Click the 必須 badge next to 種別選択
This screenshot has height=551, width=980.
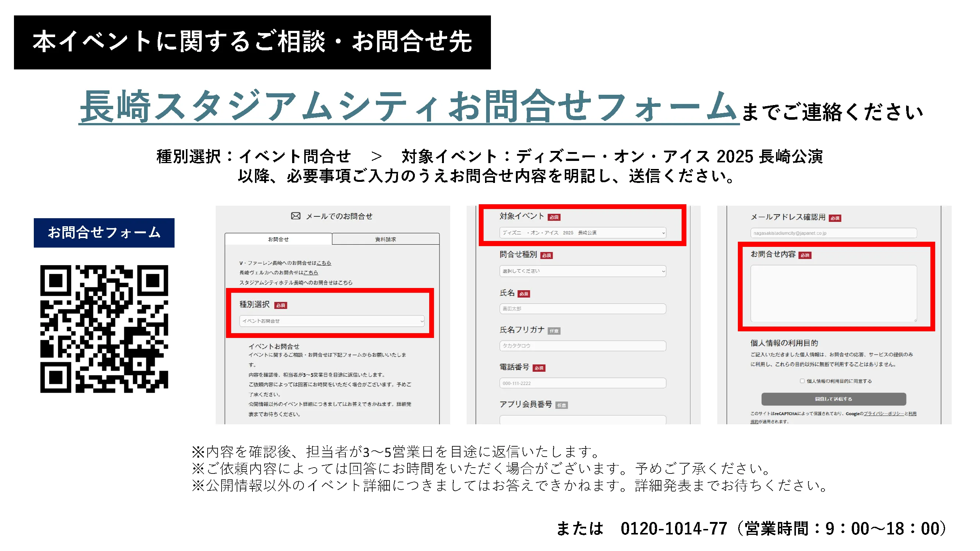coord(281,305)
